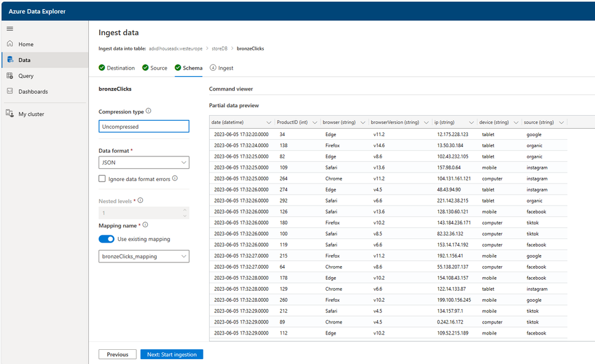Select ProductID cell 292
595x364 pixels.
point(284,201)
